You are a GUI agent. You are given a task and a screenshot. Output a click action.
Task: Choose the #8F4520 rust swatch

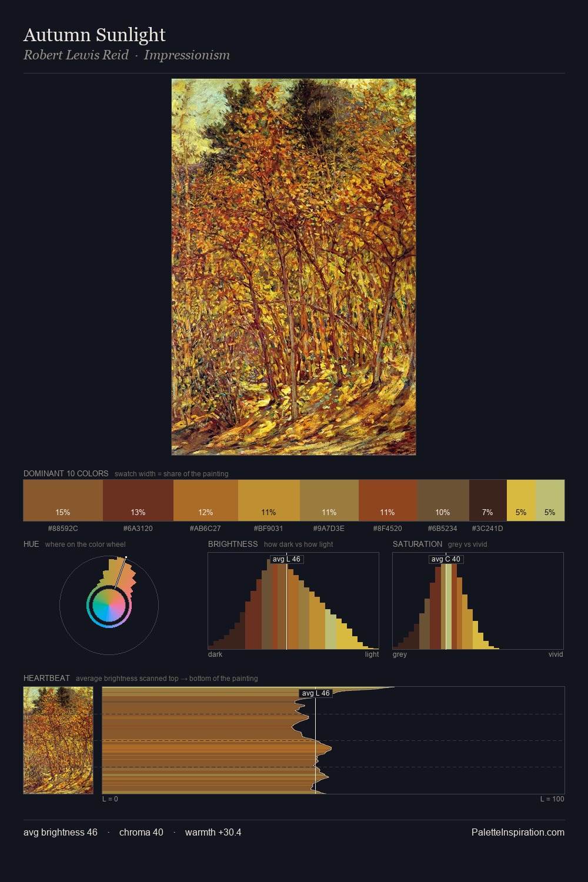tap(387, 500)
